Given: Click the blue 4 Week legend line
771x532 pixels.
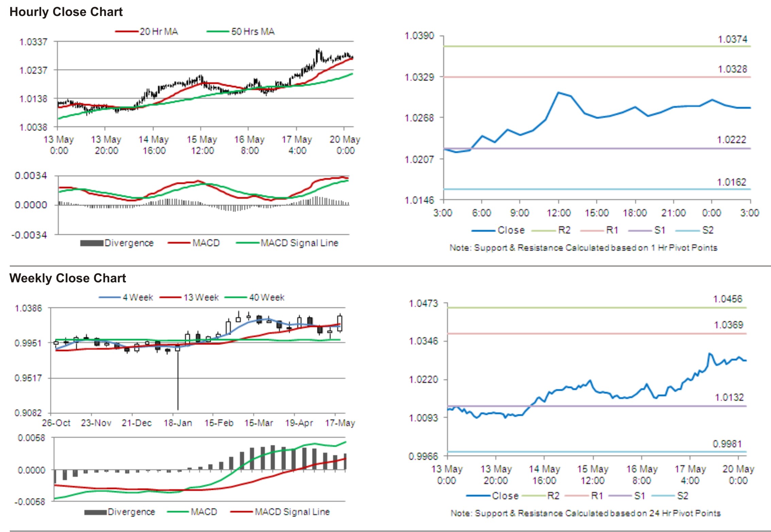Looking at the screenshot, I should coord(110,298).
